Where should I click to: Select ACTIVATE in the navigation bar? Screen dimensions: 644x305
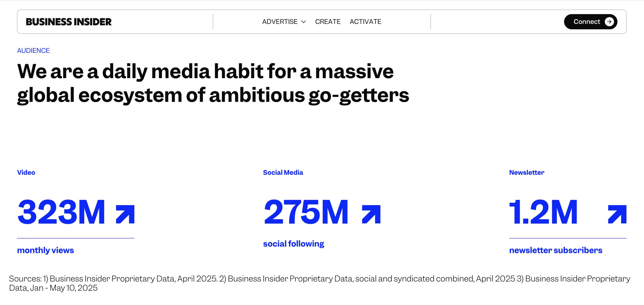pos(365,22)
